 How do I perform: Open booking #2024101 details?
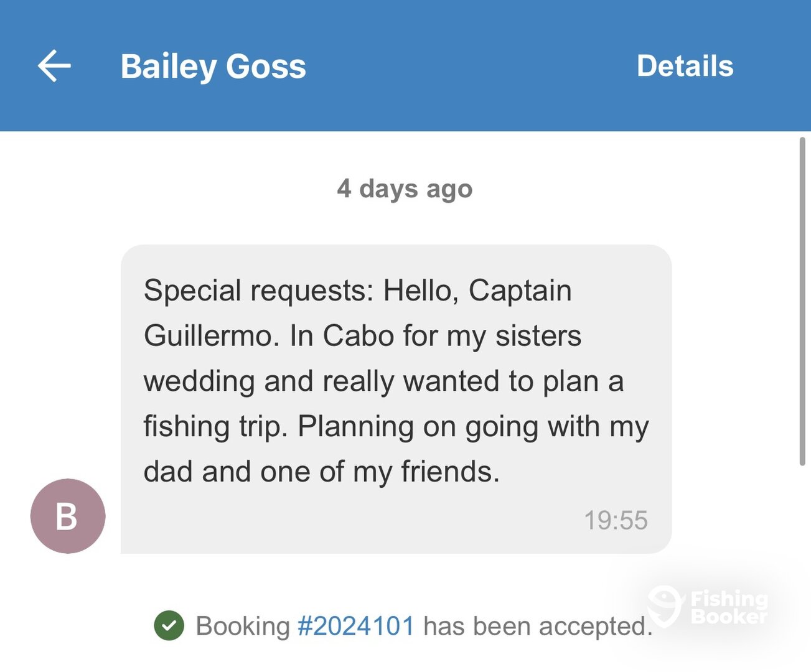357,625
